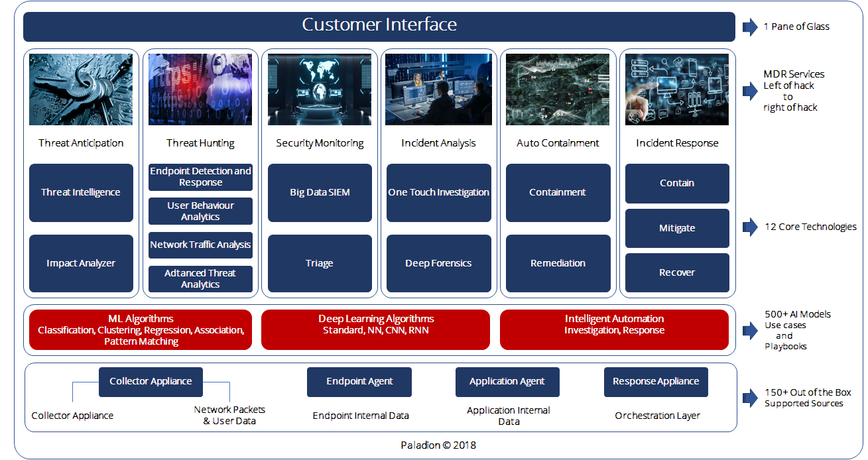
Task: Click the arrow next to MDR Services
Action: pyautogui.click(x=750, y=90)
